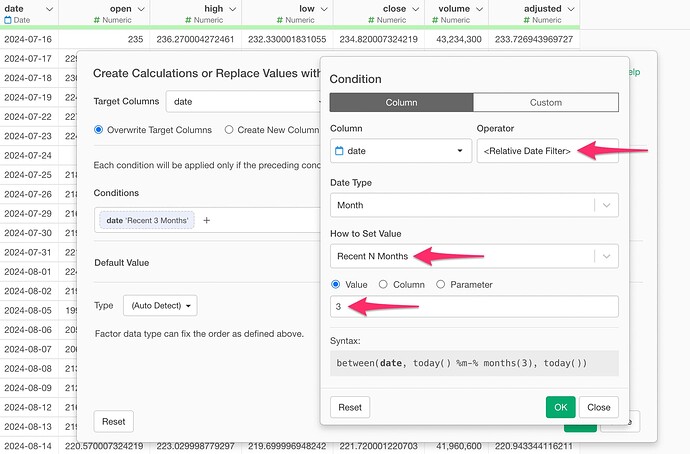Click the Numeric hash icon under close header
This screenshot has width=690, height=454.
pos(371,20)
